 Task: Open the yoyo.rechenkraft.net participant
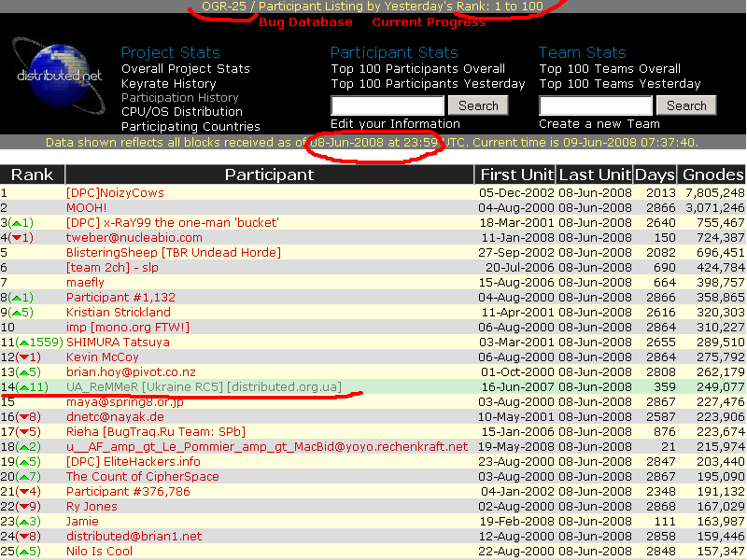(x=267, y=447)
